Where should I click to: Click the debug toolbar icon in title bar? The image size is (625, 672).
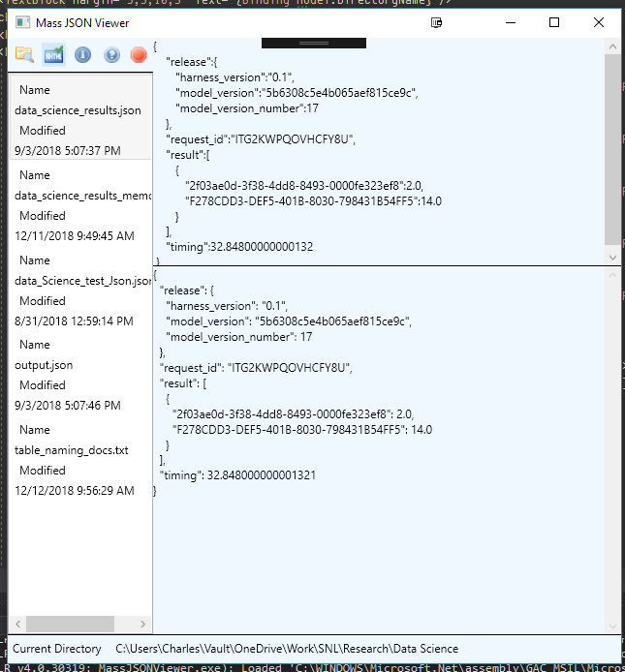coord(436,22)
